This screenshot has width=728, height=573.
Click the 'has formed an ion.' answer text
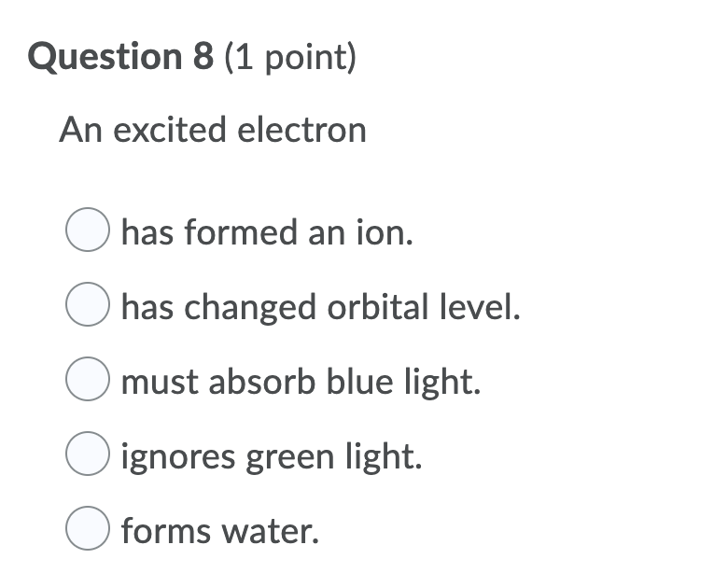pyautogui.click(x=267, y=232)
